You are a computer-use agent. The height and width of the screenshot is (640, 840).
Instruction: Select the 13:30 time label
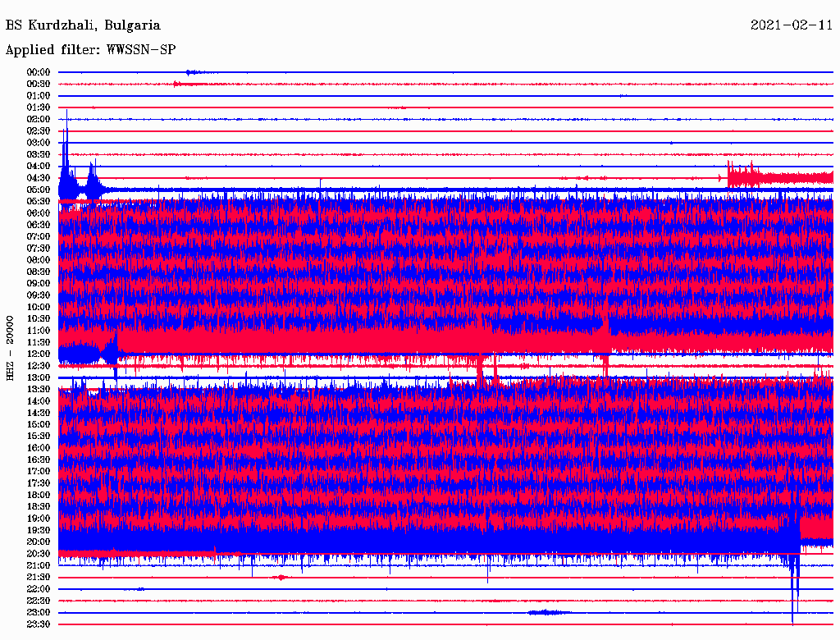(39, 389)
